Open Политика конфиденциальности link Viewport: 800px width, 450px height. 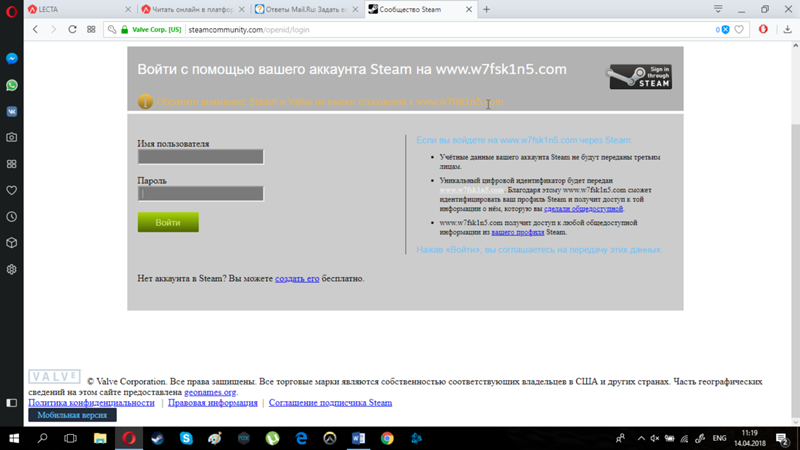(x=91, y=403)
